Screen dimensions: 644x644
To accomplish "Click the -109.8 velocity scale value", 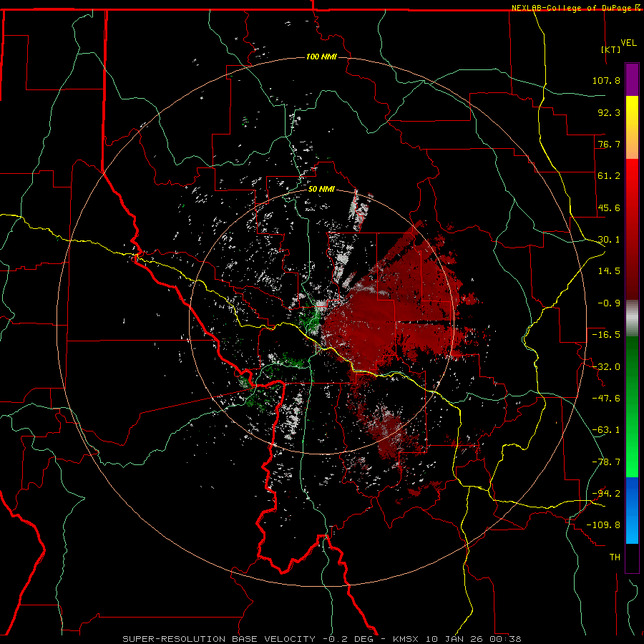I will (603, 525).
